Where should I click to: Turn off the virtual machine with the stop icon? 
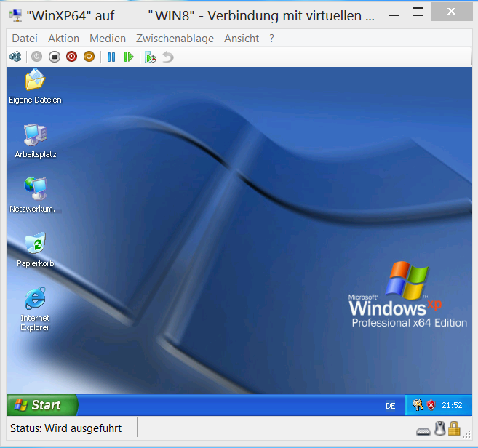[55, 57]
